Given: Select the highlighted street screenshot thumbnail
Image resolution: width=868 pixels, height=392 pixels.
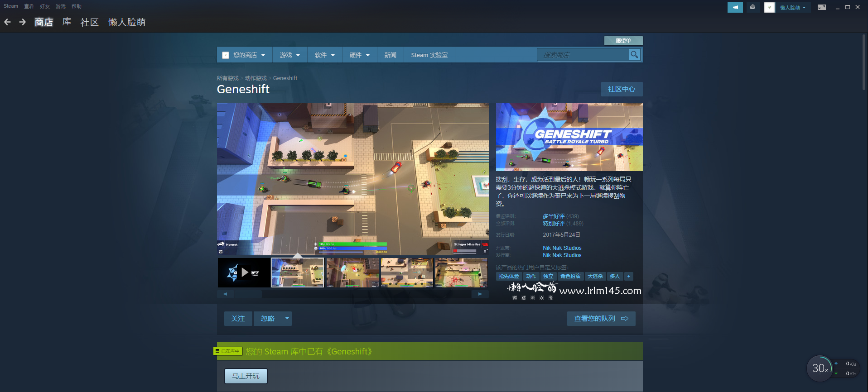Looking at the screenshot, I should click(x=298, y=272).
